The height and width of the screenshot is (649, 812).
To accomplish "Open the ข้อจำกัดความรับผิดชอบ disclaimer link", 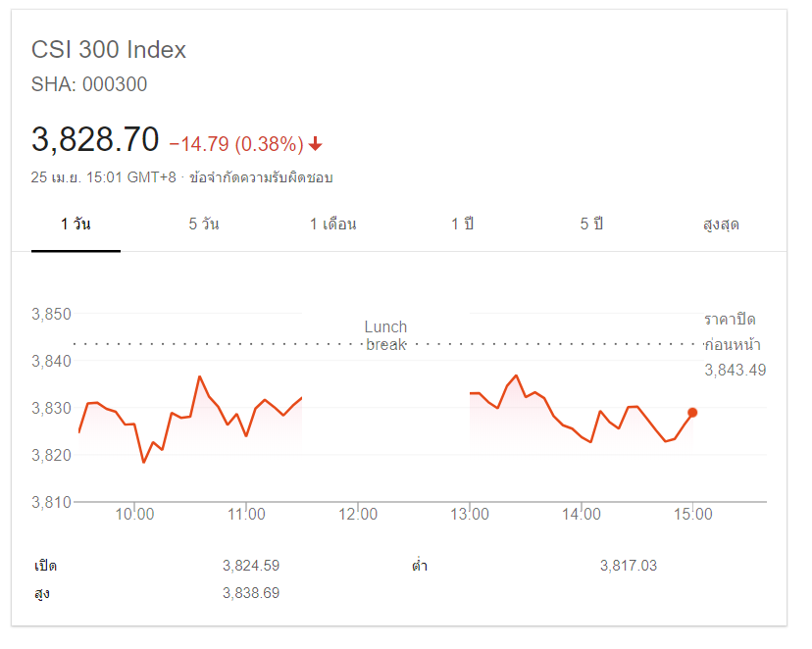I will tap(261, 177).
